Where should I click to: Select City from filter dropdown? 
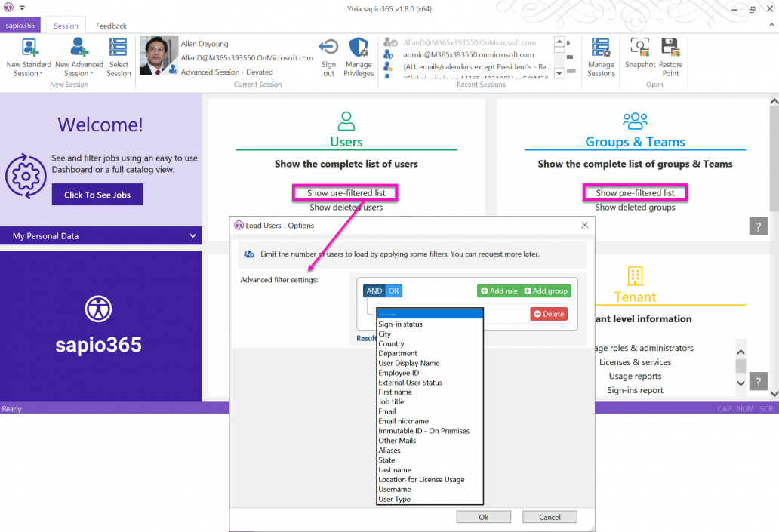coord(430,334)
